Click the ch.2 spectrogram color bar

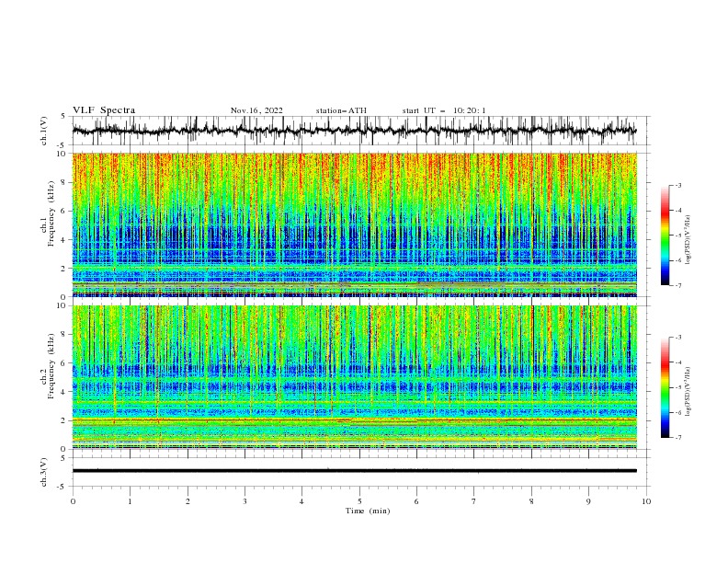665,387
